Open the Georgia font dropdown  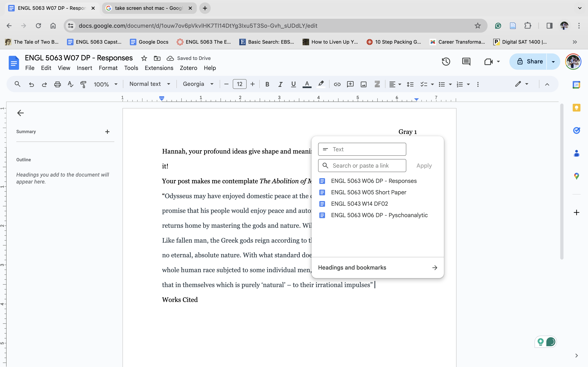click(198, 84)
